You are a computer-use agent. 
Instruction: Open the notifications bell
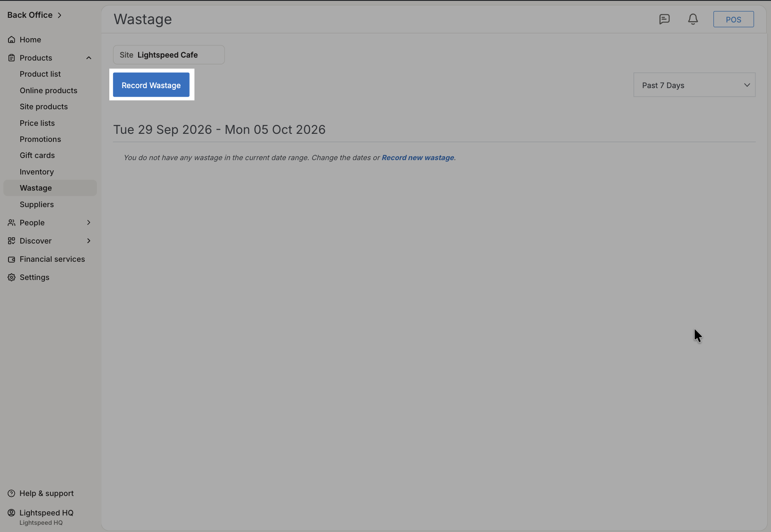pyautogui.click(x=693, y=19)
